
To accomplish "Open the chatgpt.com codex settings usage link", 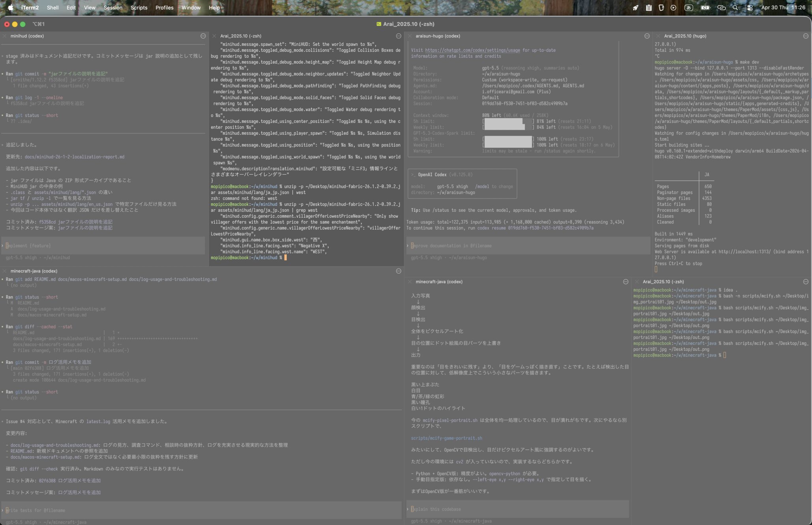I will coord(472,50).
